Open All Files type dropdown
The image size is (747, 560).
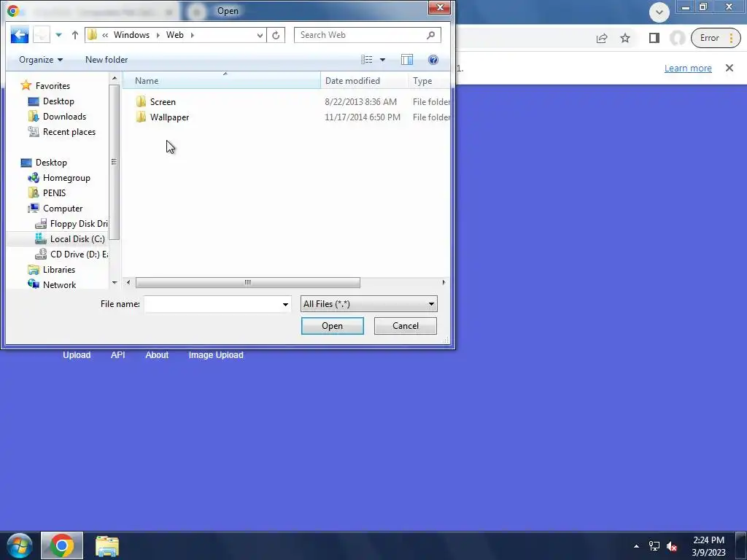click(x=368, y=304)
